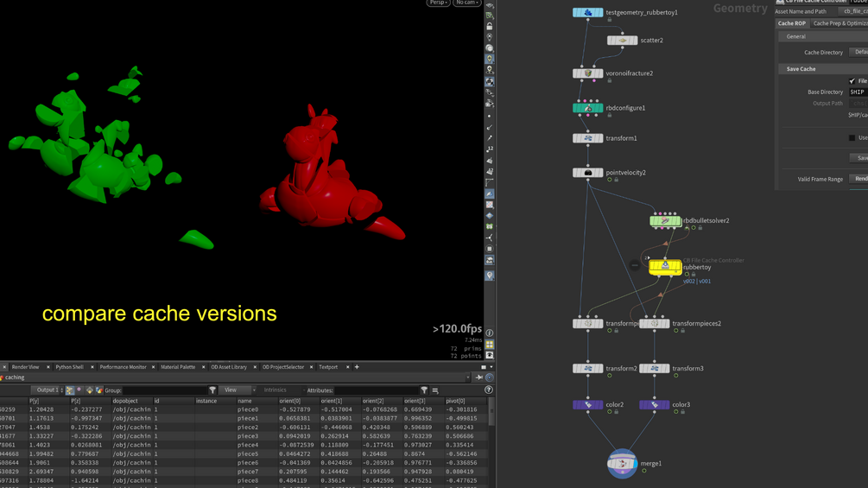Click the pin icon in caching path bar

point(479,377)
